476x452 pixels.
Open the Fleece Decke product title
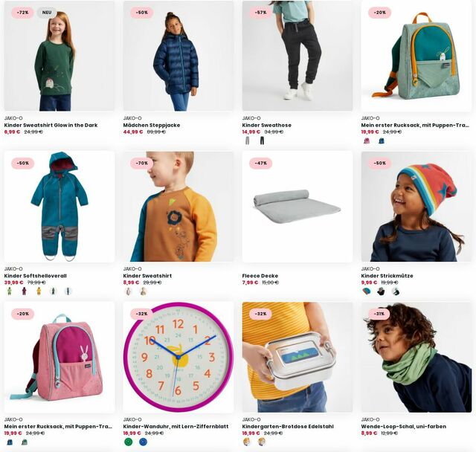point(260,276)
